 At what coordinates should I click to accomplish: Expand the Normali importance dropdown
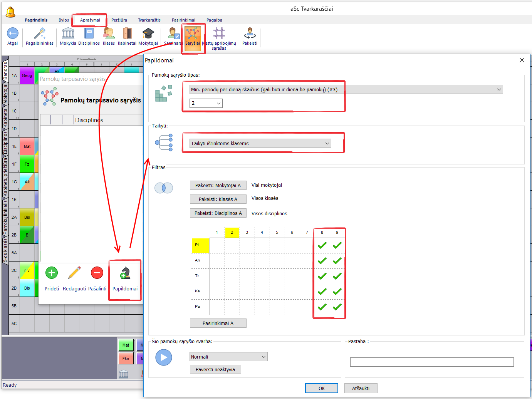(263, 357)
